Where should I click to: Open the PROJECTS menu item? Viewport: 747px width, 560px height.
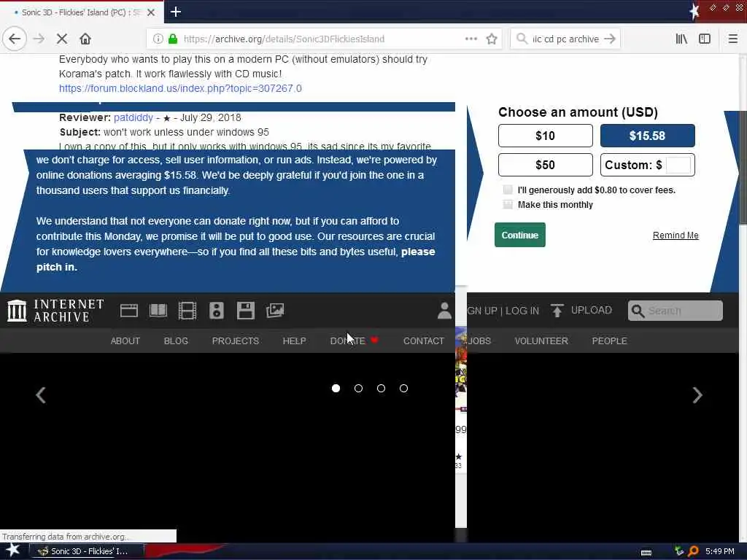(236, 341)
